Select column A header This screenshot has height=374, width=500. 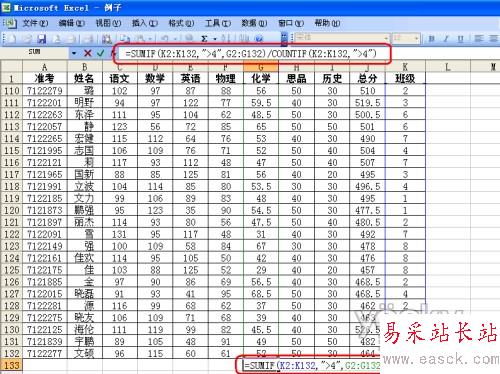[x=45, y=67]
